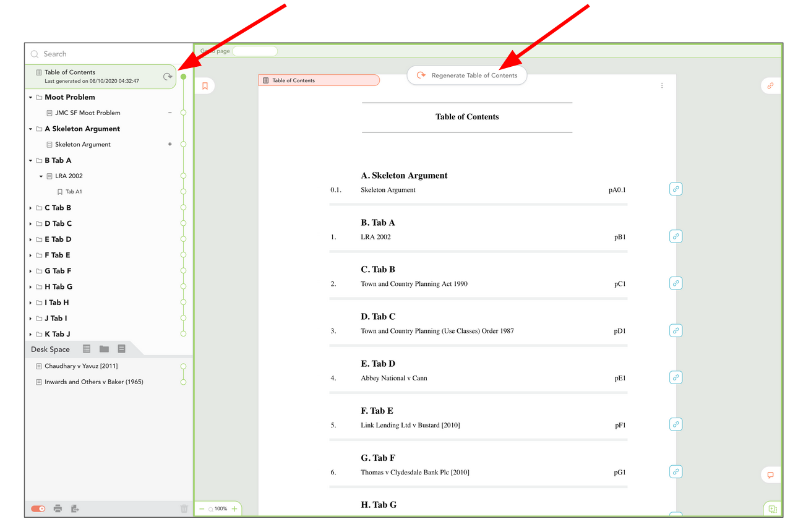Click the regenerate icon in Table of Contents sidebar row
798x532 pixels.
click(x=167, y=77)
